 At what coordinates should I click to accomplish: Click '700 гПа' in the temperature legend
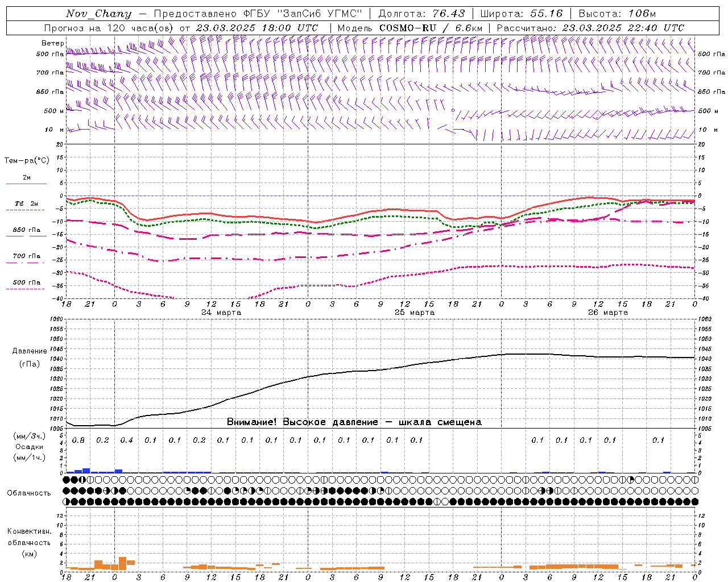27,256
